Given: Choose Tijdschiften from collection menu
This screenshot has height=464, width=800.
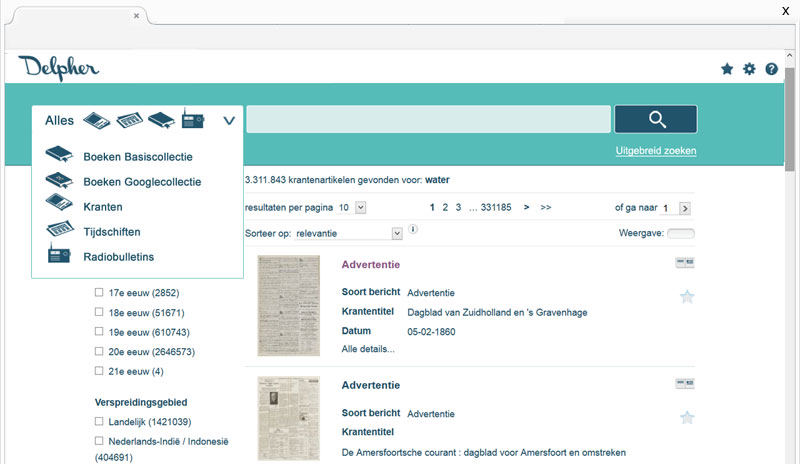Looking at the screenshot, I should 112,232.
